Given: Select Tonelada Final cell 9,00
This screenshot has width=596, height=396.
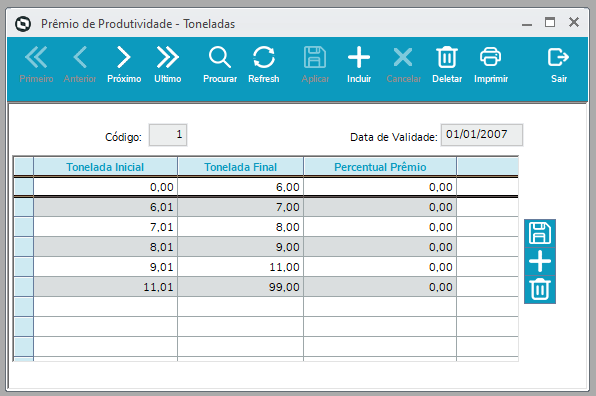Looking at the screenshot, I should [241, 247].
